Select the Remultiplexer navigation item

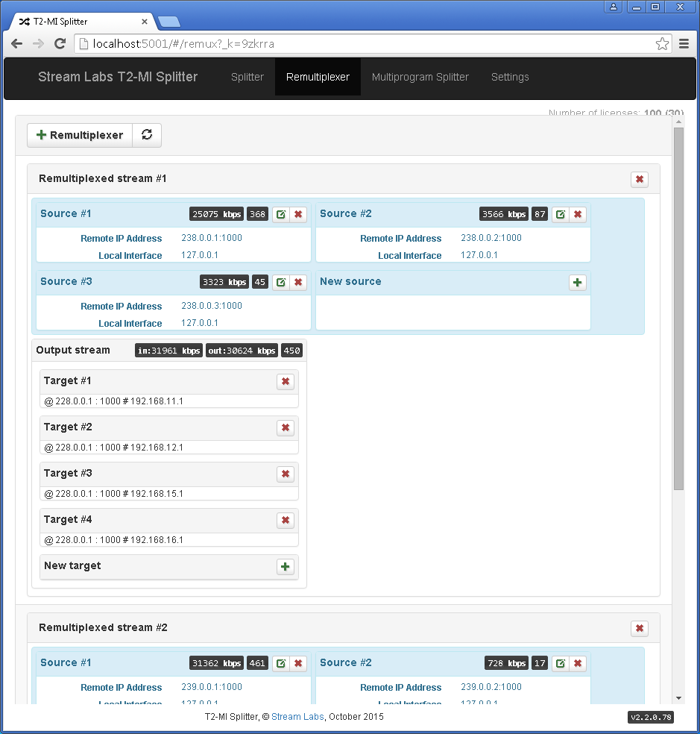(x=318, y=78)
